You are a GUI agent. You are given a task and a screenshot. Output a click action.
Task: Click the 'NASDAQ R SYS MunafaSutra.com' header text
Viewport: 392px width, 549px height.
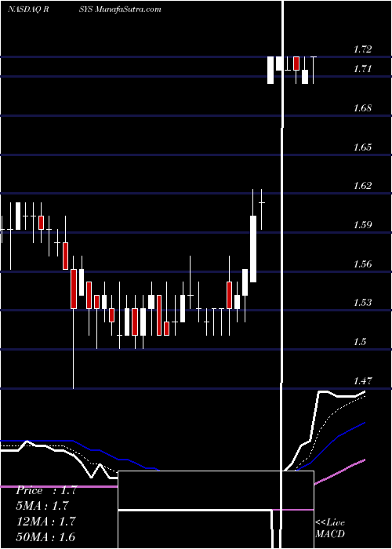click(85, 9)
